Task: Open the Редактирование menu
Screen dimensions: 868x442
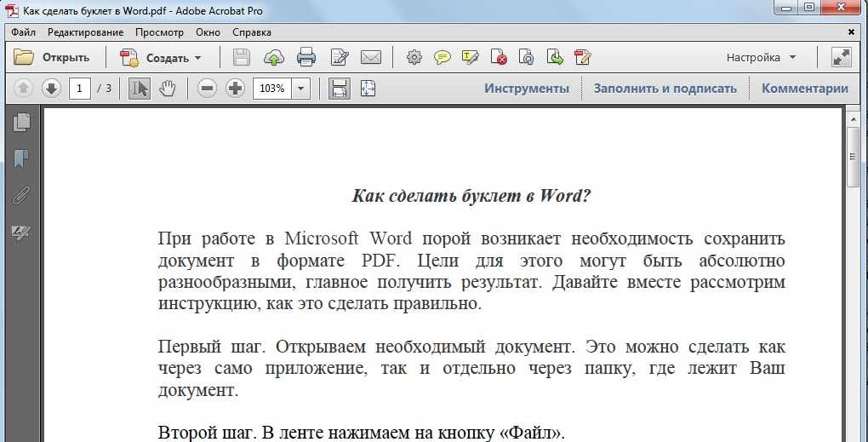Action: pos(85,32)
